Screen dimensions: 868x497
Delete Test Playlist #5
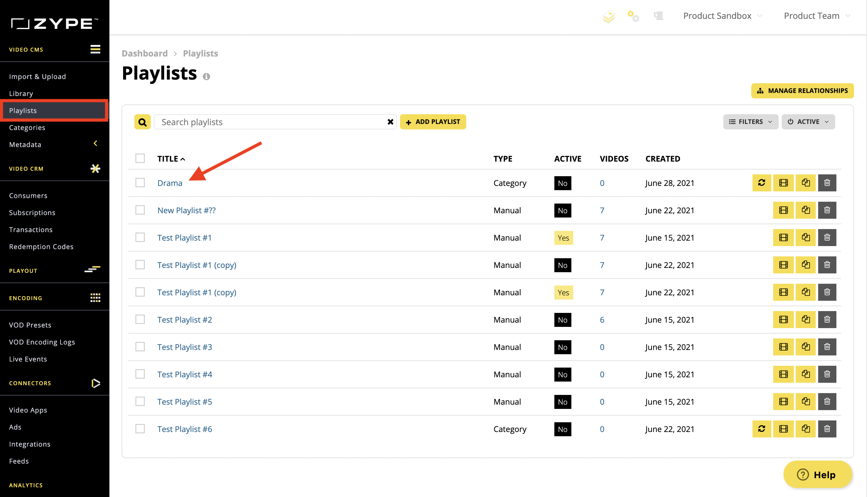827,401
